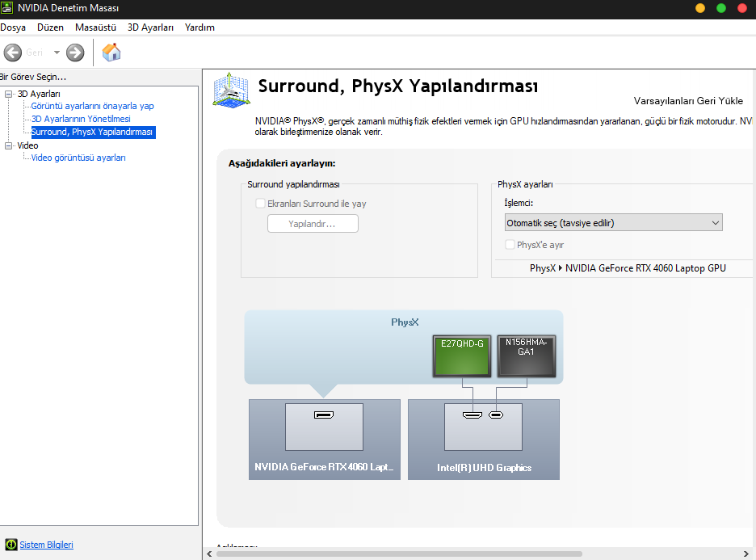Open the 3D Ayarları menu
Screen dimensions: 756x560
point(150,27)
